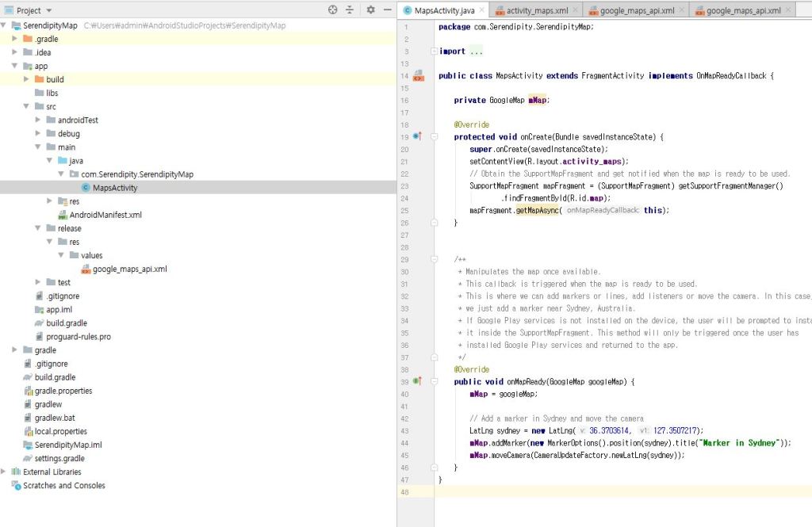Click the related XML file gutter icon on line 14
The image size is (812, 527).
click(418, 76)
